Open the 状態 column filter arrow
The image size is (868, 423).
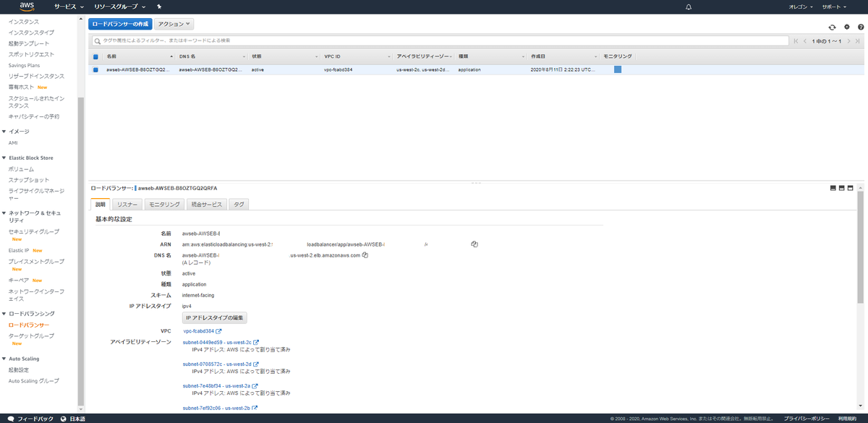coord(316,56)
